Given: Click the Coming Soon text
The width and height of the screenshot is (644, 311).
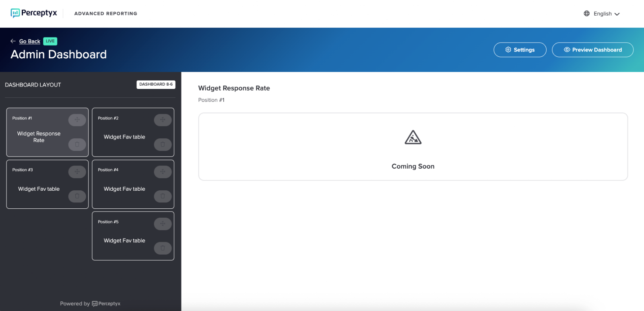Looking at the screenshot, I should coord(413,166).
